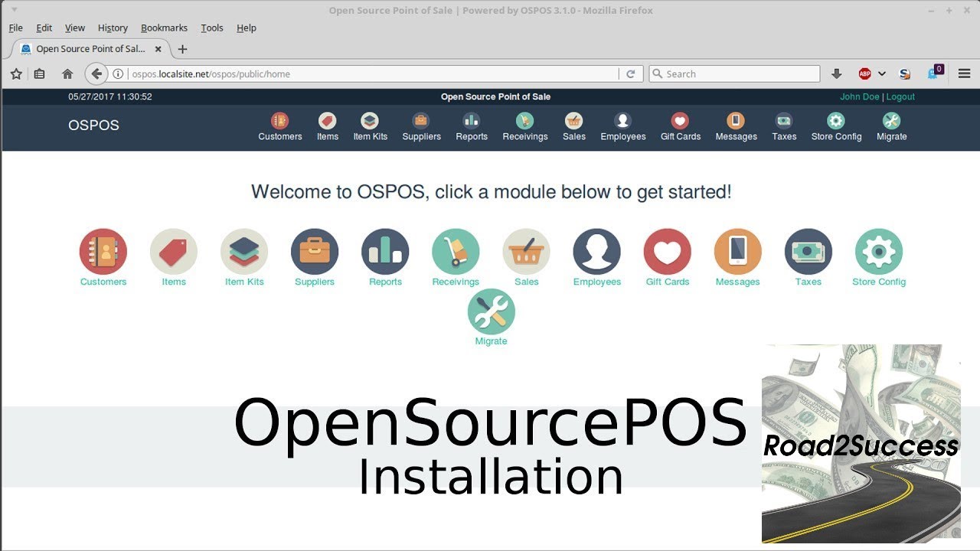Screen dimensions: 980x551
Task: Open Firefox downloads panel
Action: pyautogui.click(x=837, y=73)
